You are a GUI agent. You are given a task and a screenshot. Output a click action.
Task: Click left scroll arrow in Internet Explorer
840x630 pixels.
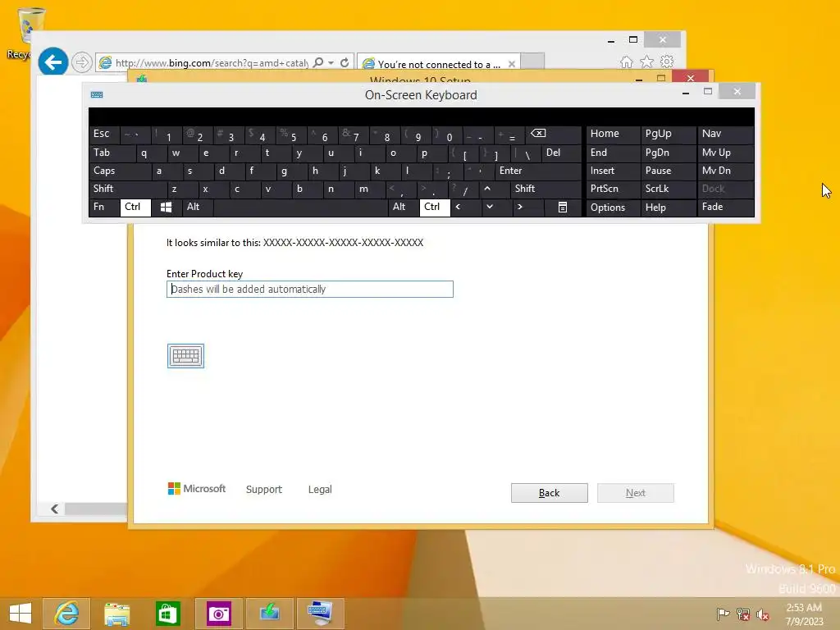[x=54, y=509]
